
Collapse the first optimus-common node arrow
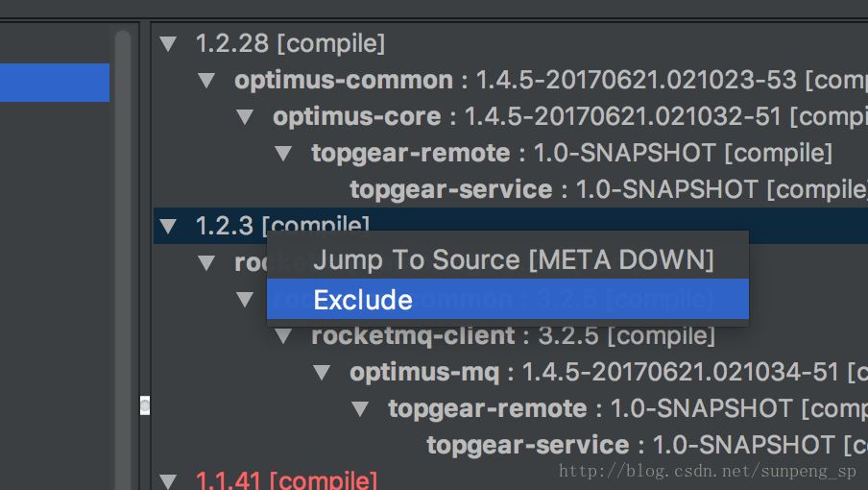207,80
